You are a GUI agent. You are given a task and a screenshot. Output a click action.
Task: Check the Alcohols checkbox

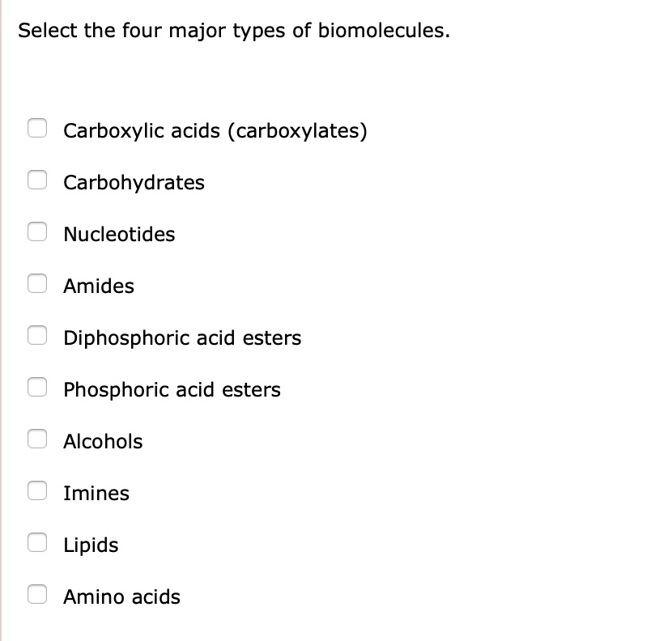click(x=37, y=439)
